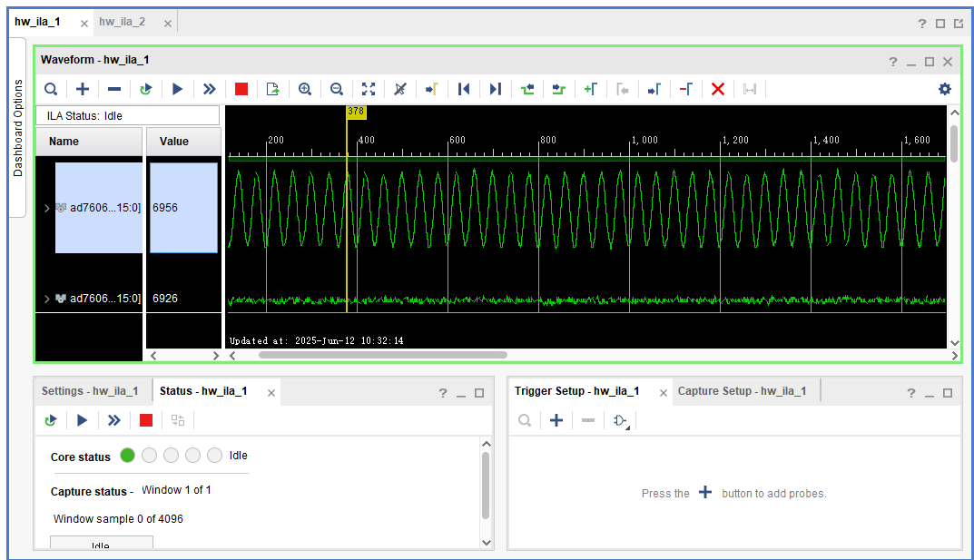Click the crossed-out cursor icon in Waveform toolbar
Image resolution: width=974 pixels, height=560 pixels.
click(400, 90)
